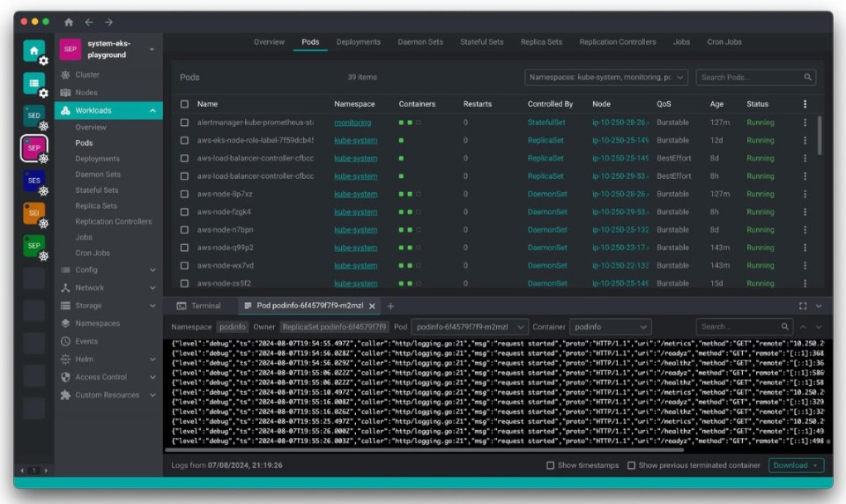The image size is (846, 504).
Task: Open the Namespaces filter dropdown
Action: (605, 78)
